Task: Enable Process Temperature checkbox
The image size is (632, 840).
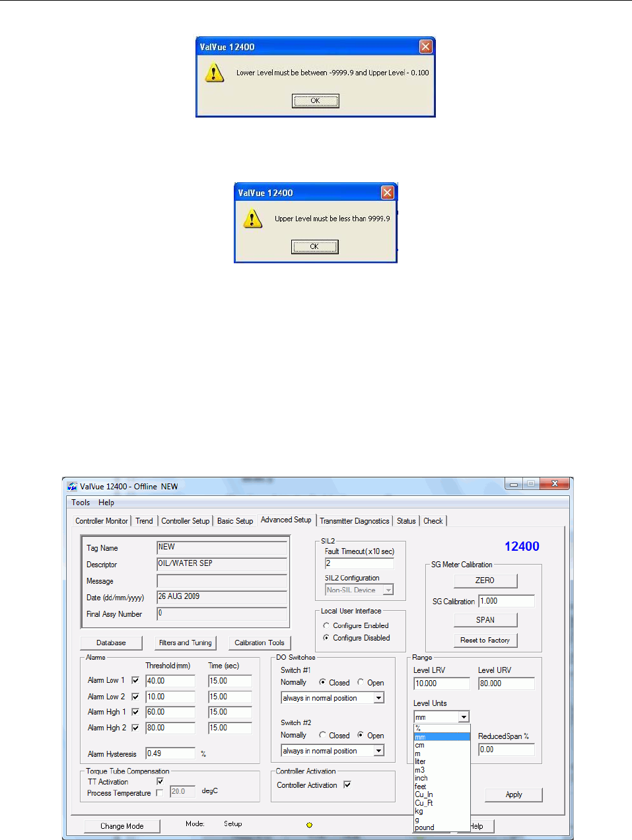Action: pos(160,793)
